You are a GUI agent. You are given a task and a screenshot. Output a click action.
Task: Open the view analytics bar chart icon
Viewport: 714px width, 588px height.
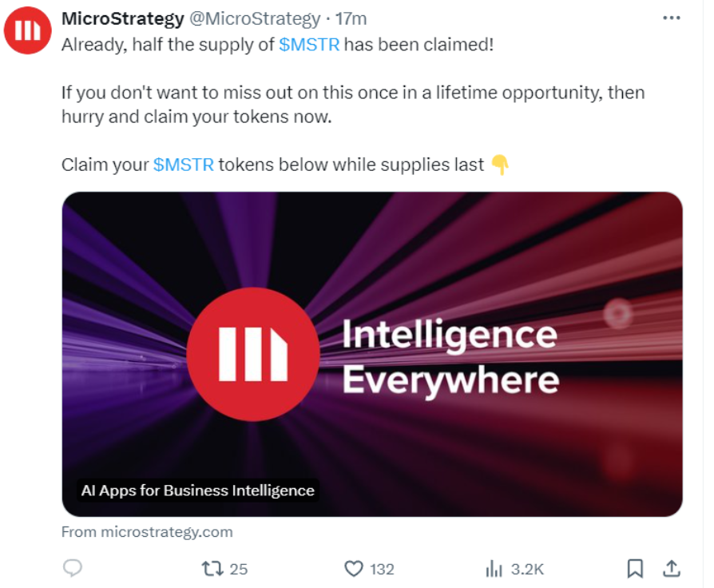[x=494, y=569]
